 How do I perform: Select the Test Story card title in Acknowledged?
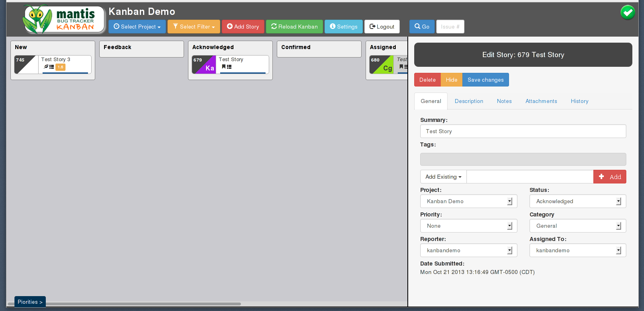coord(231,59)
